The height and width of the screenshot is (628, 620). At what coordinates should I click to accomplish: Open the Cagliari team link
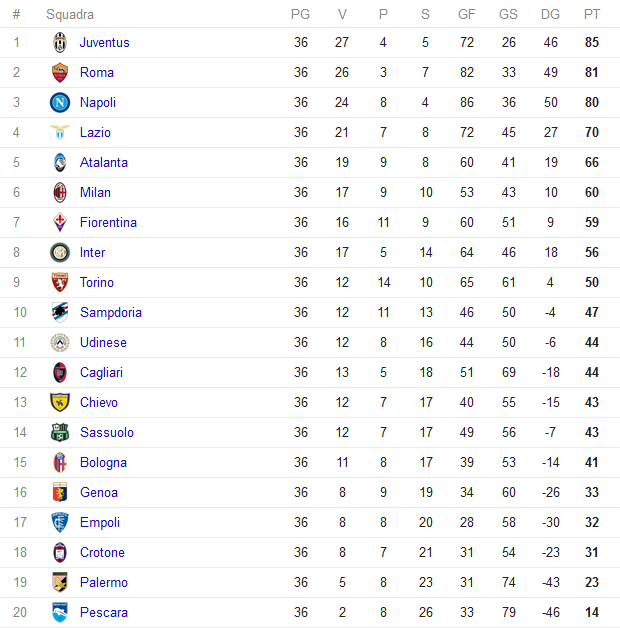coord(101,372)
